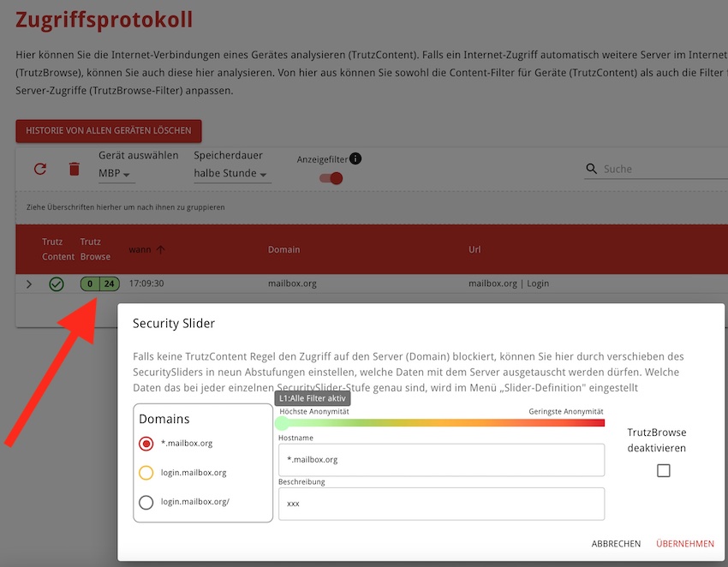Select the login.mailbox.org/ radio option
Screen dimensions: 728x567
(146, 502)
